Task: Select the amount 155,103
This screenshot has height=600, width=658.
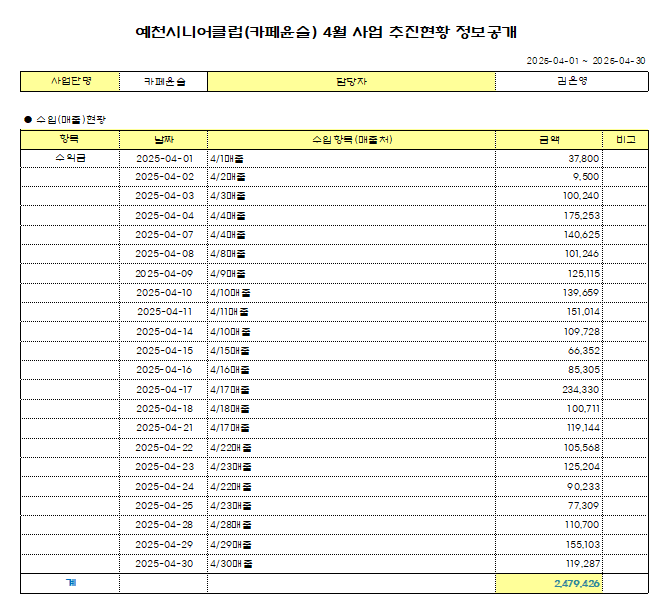Action: pyautogui.click(x=583, y=544)
